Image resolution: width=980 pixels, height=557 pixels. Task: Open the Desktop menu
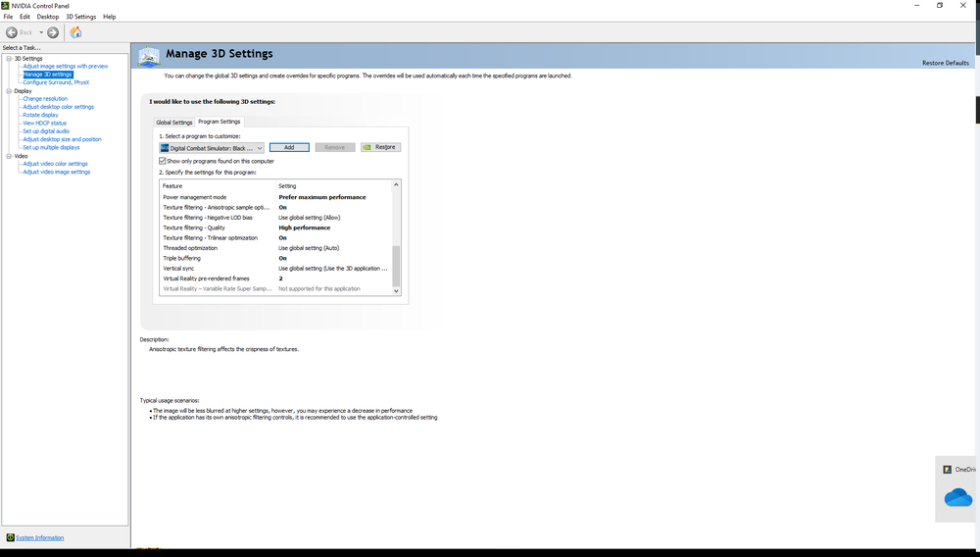click(x=47, y=17)
